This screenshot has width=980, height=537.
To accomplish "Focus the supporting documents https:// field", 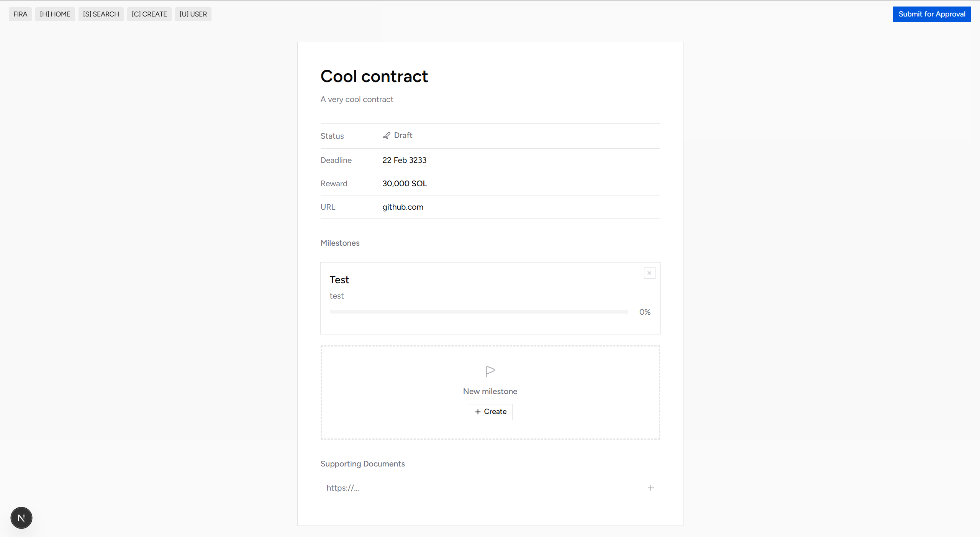I will click(479, 488).
